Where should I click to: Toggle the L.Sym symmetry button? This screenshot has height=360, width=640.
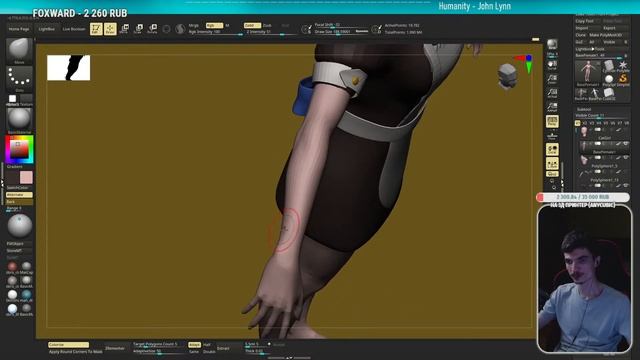pos(552,164)
